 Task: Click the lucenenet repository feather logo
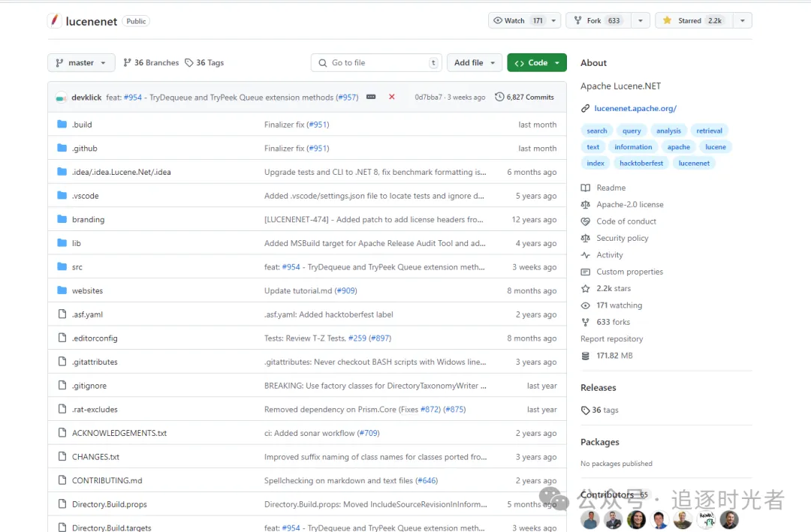coord(54,21)
